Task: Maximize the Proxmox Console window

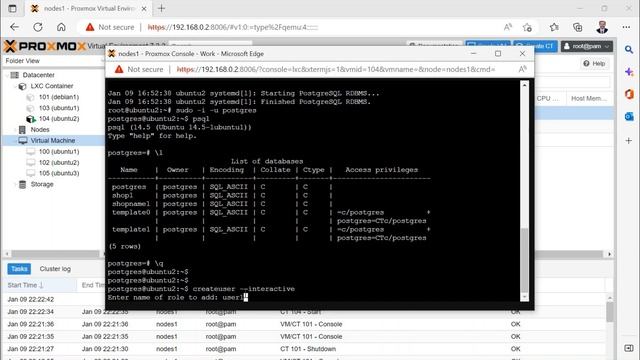Action: [x=498, y=53]
